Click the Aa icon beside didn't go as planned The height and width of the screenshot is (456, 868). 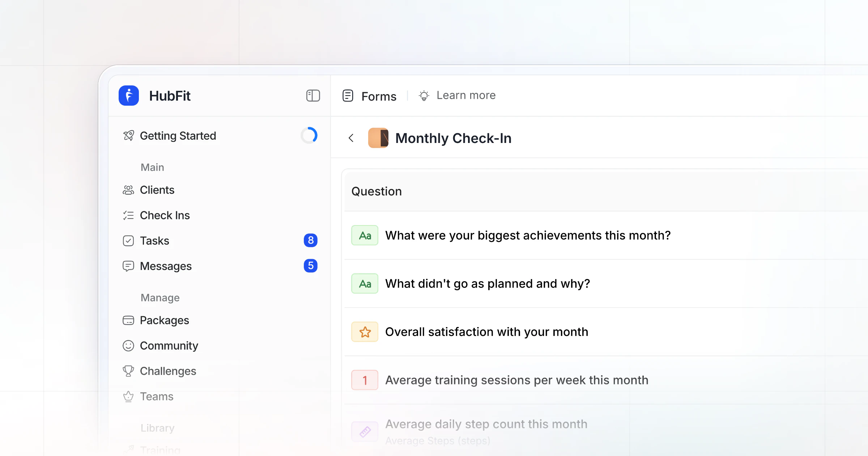tap(365, 283)
